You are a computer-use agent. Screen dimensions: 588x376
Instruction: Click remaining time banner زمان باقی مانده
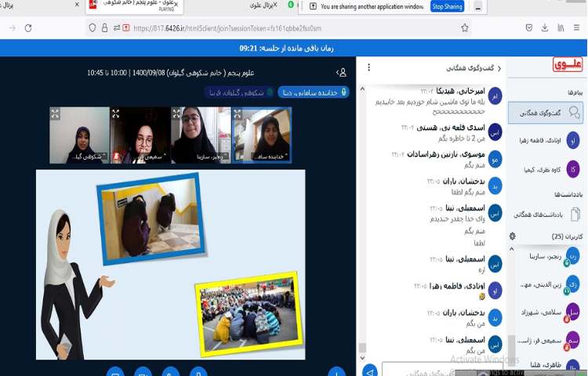pyautogui.click(x=286, y=49)
